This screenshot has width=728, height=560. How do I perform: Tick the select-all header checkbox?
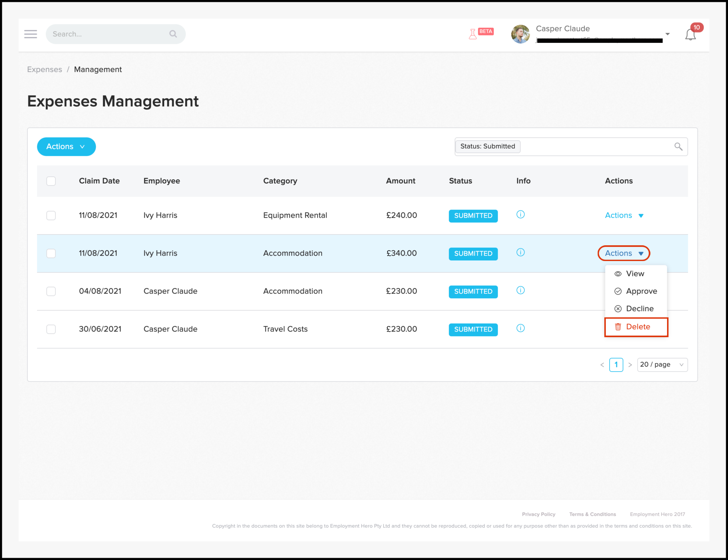click(51, 181)
